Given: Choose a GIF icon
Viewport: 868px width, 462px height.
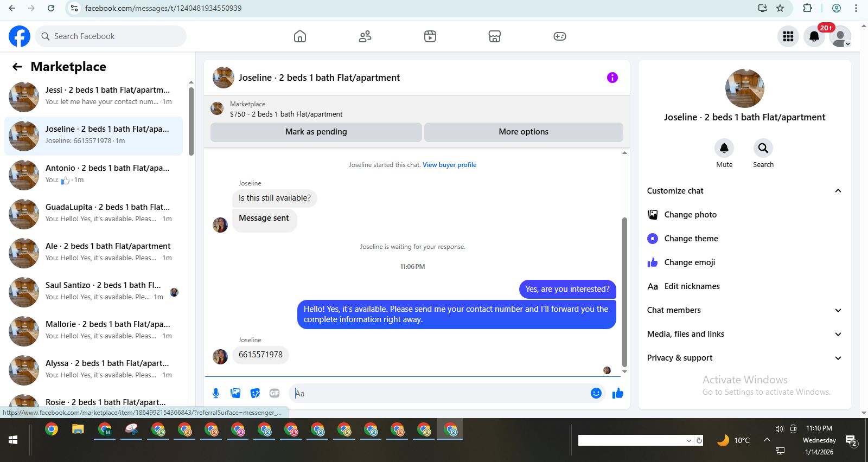Looking at the screenshot, I should pyautogui.click(x=275, y=393).
